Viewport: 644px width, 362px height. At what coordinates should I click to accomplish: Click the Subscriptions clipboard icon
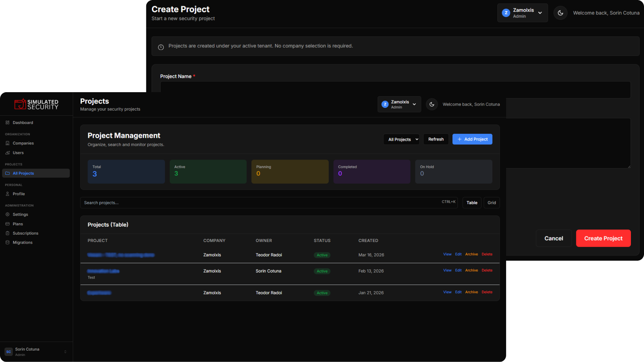tap(7, 233)
